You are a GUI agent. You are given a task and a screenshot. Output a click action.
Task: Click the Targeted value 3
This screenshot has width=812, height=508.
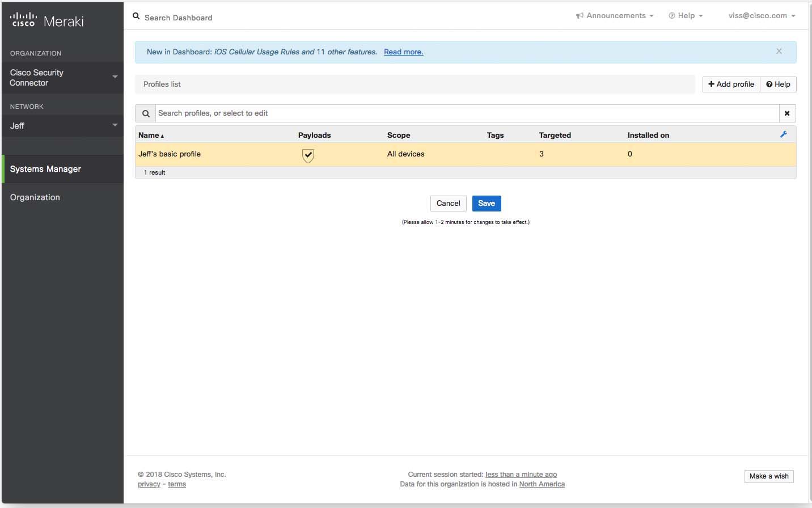point(542,154)
